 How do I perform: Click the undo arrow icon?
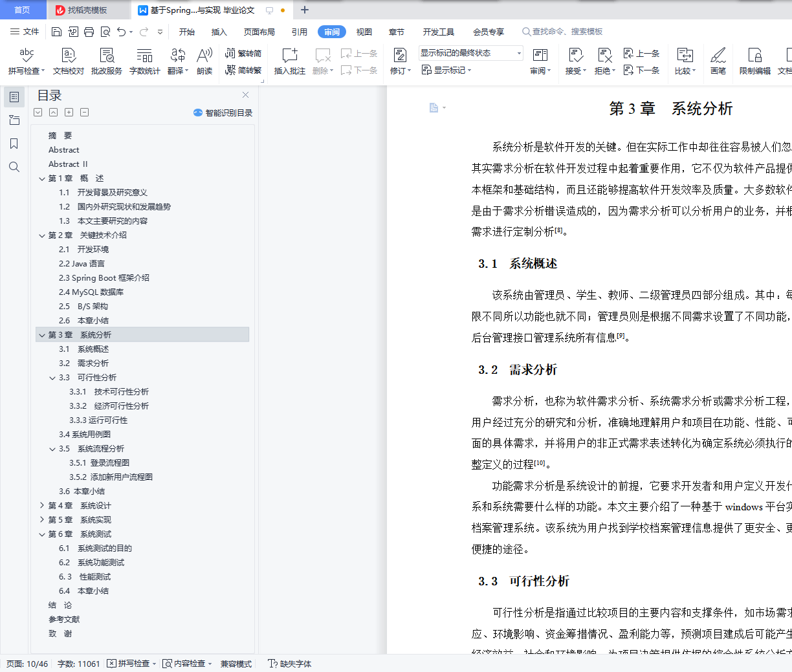(122, 32)
